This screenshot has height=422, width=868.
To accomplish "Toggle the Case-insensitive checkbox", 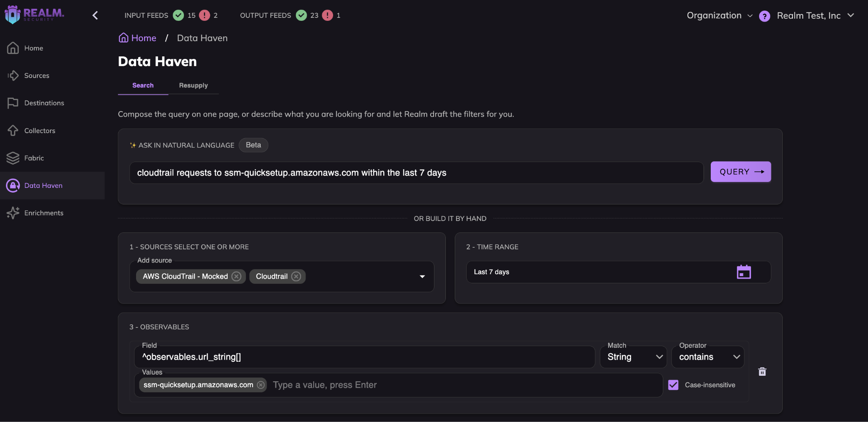I will (673, 385).
